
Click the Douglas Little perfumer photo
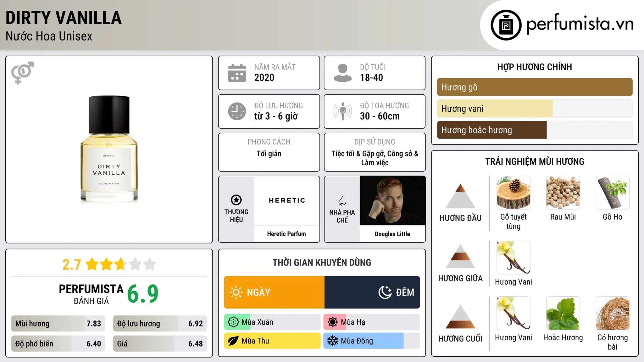pos(392,200)
